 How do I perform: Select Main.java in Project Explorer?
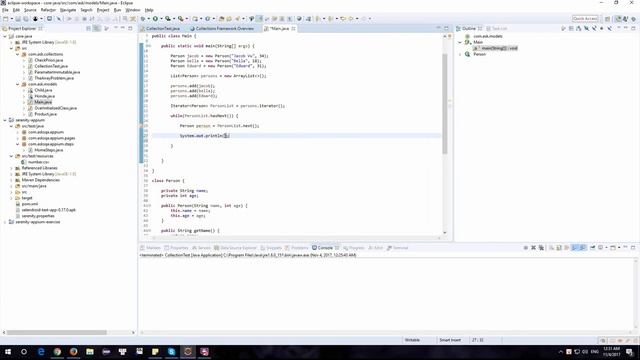pyautogui.click(x=43, y=102)
